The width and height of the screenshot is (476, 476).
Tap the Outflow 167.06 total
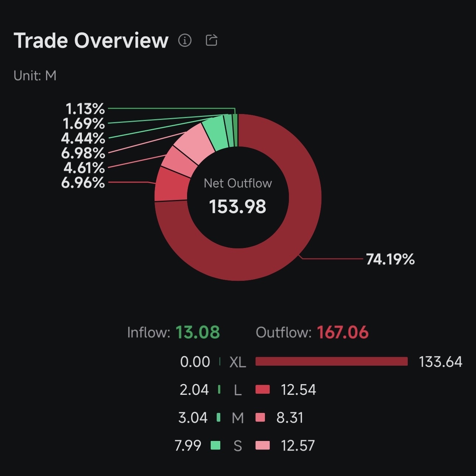pyautogui.click(x=312, y=332)
